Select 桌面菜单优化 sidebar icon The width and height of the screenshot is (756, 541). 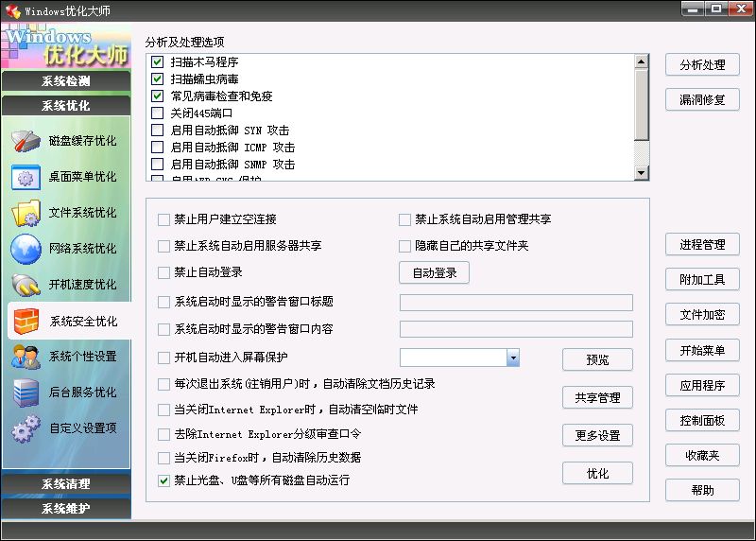click(26, 177)
